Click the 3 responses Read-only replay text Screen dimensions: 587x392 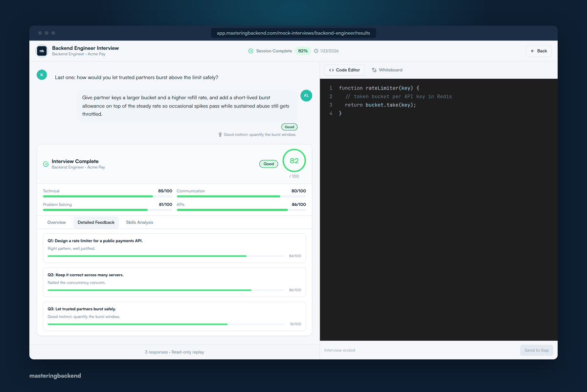[x=175, y=352]
